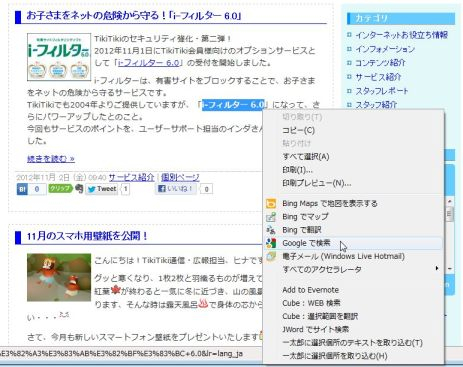The height and width of the screenshot is (367, 463).
Task: Click the Hatena bookmark count 0
Action: (37, 189)
